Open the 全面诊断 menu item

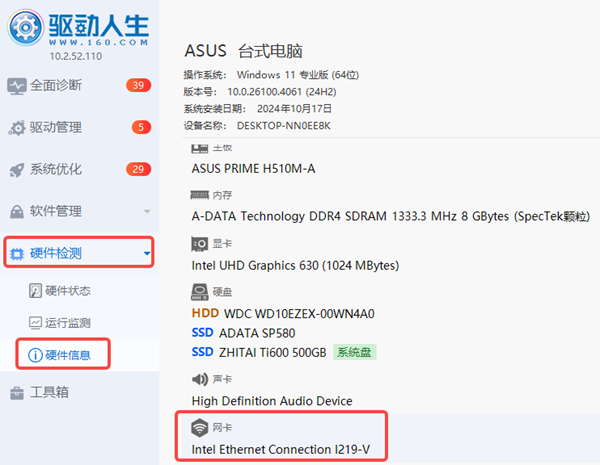tap(79, 85)
